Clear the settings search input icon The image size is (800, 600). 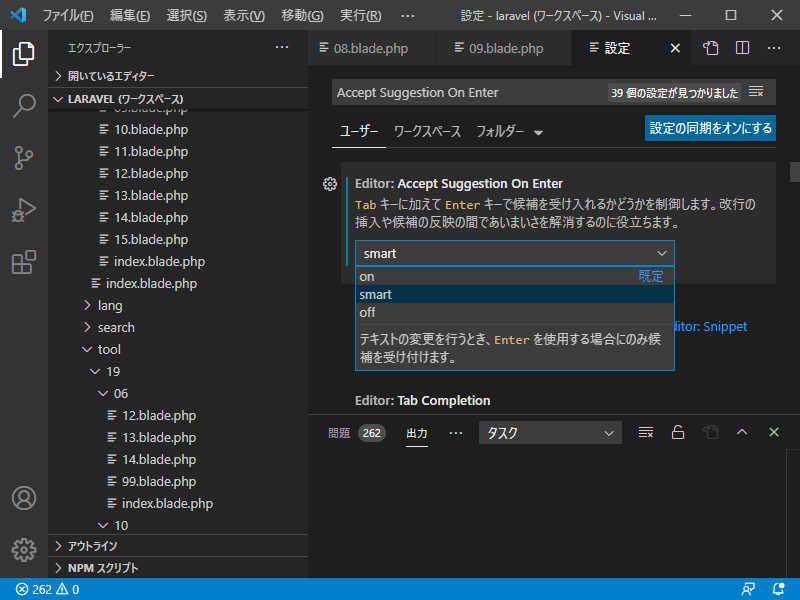tap(756, 92)
